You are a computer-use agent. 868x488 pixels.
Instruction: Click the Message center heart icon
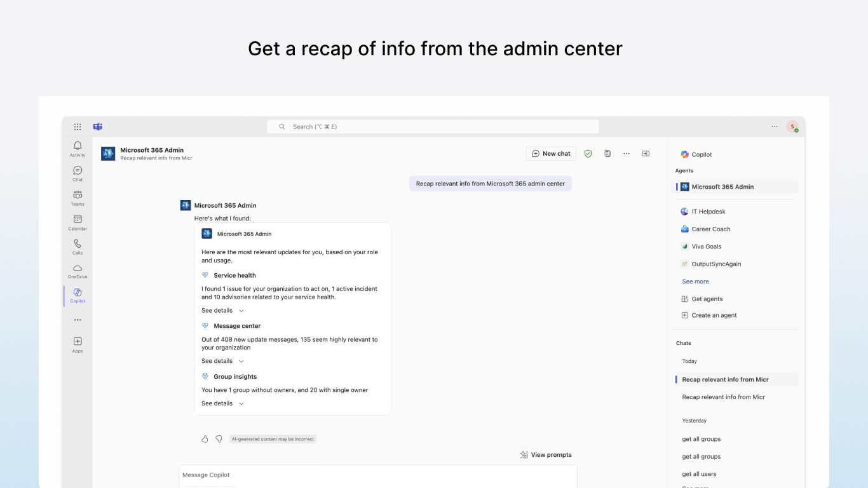(205, 325)
